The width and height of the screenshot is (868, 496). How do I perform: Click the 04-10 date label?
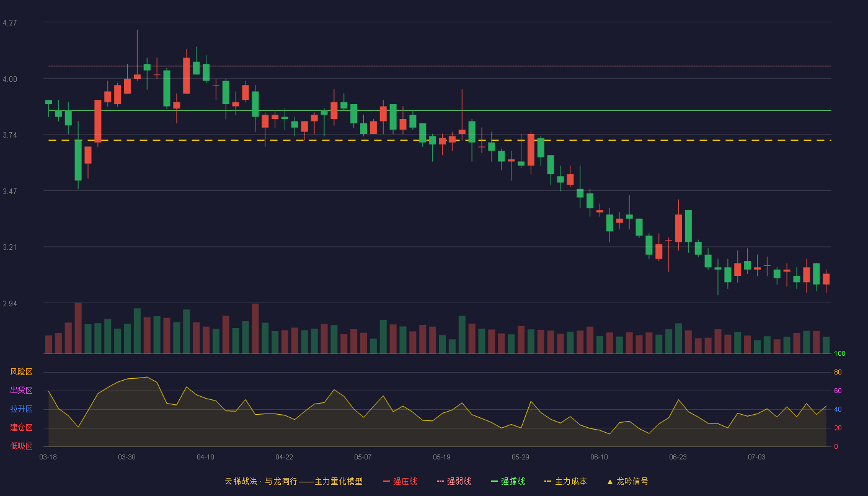pos(205,457)
